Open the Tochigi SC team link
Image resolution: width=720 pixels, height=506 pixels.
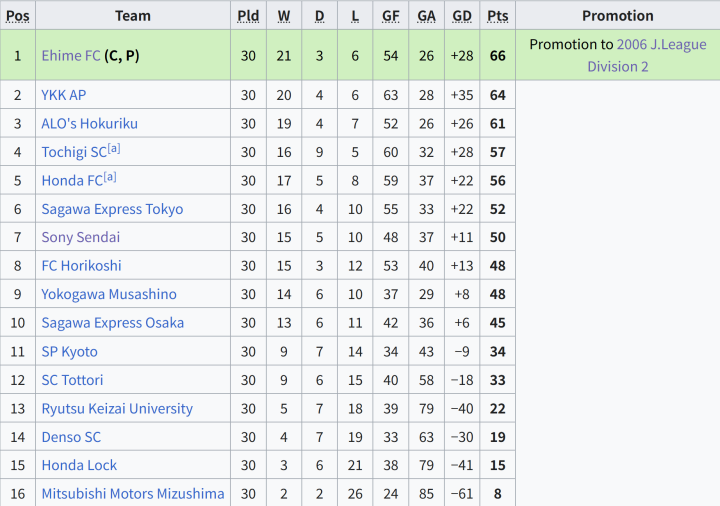[74, 152]
